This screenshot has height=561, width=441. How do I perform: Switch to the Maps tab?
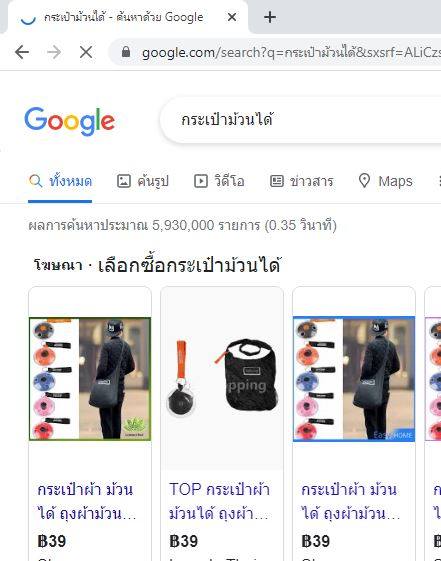point(385,181)
